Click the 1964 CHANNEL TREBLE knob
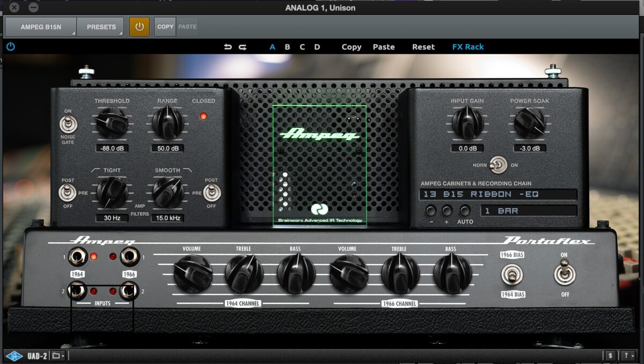 (x=244, y=274)
